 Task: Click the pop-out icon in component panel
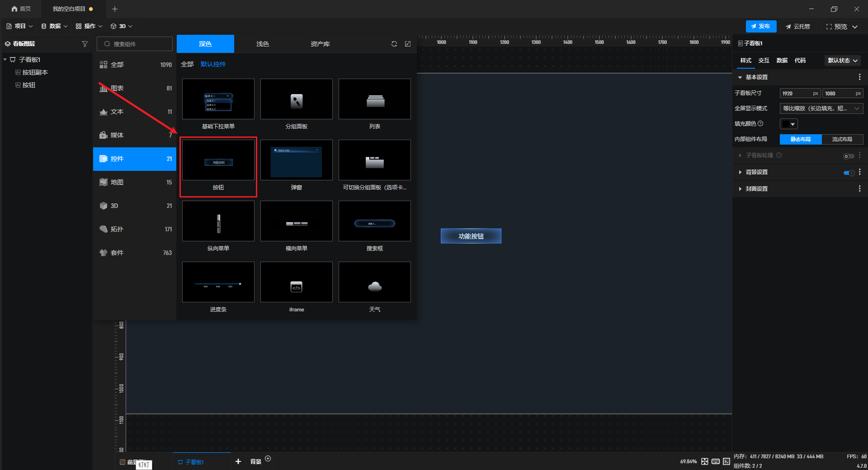click(x=408, y=44)
